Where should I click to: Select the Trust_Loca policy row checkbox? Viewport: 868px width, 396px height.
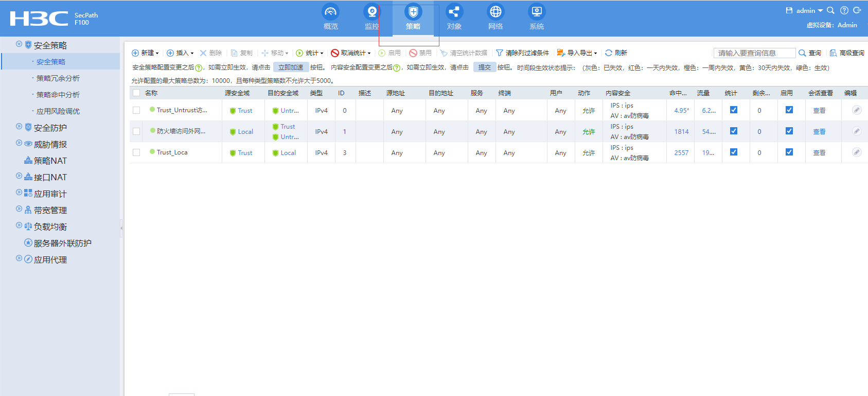point(136,152)
